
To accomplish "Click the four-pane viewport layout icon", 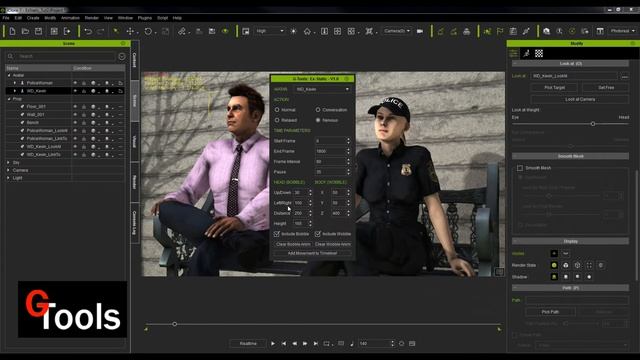I will (338, 31).
